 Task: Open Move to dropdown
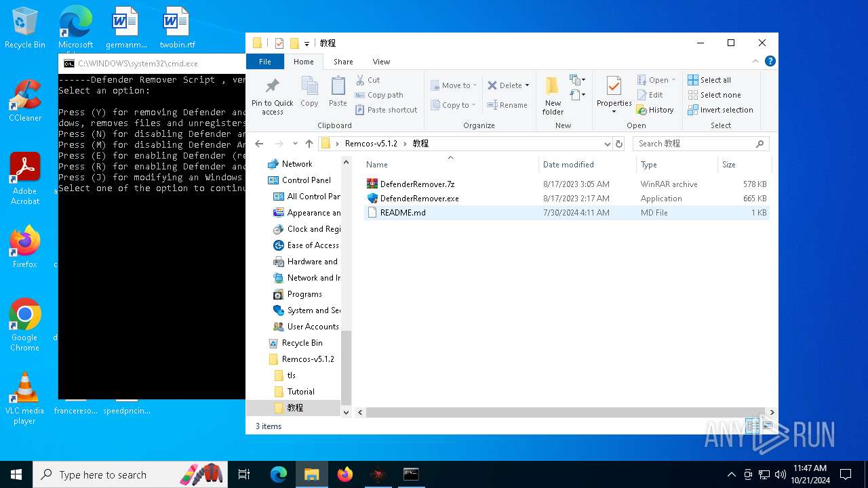point(453,85)
